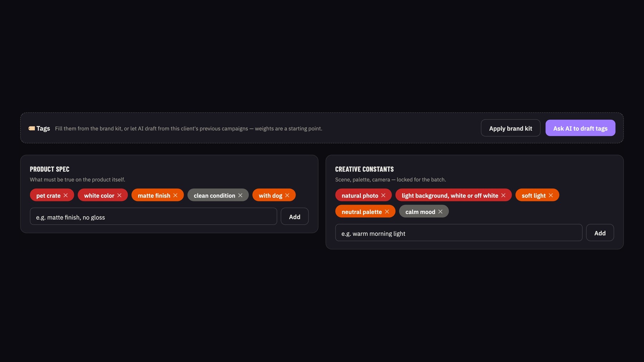Remove the 'calm mood' tag via its X
644x362 pixels.
(x=440, y=212)
